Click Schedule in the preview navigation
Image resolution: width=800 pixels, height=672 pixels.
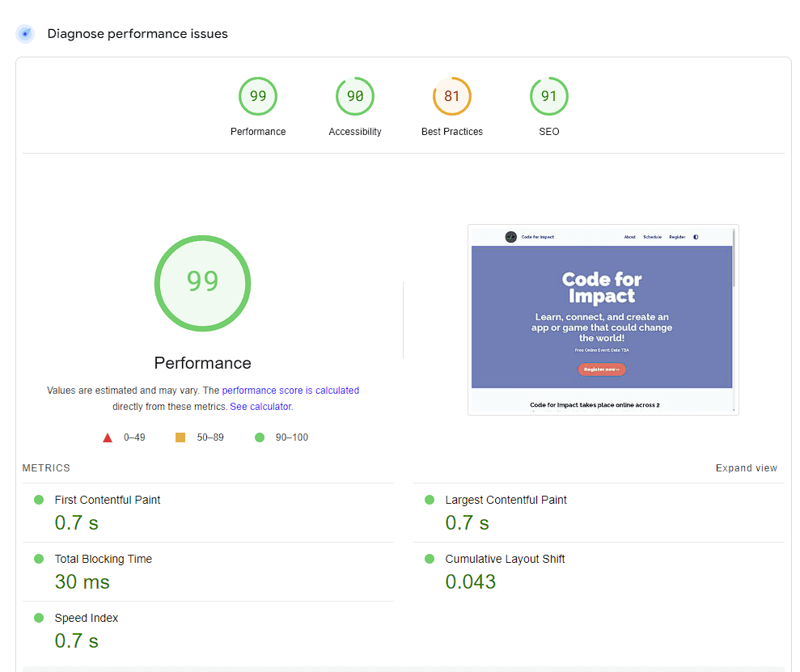coord(652,237)
